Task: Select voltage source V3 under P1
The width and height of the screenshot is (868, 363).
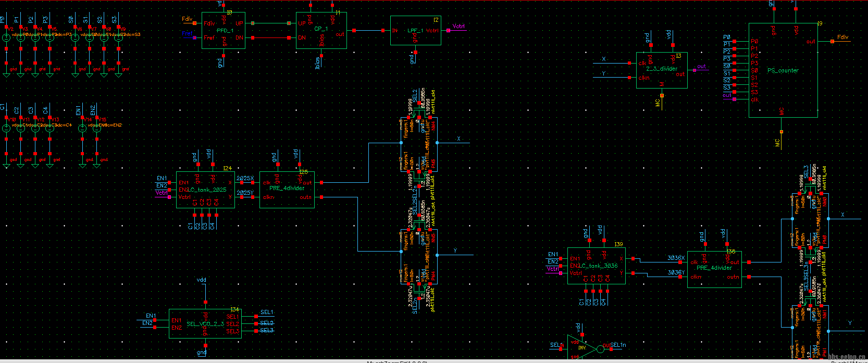Action: [x=21, y=37]
